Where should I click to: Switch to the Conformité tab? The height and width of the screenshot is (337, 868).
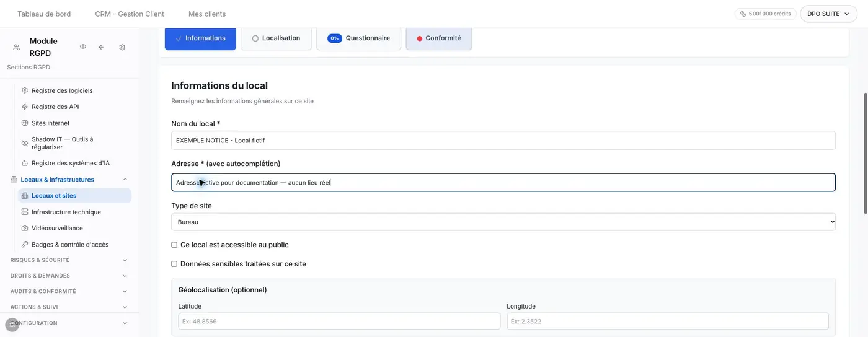click(x=439, y=38)
